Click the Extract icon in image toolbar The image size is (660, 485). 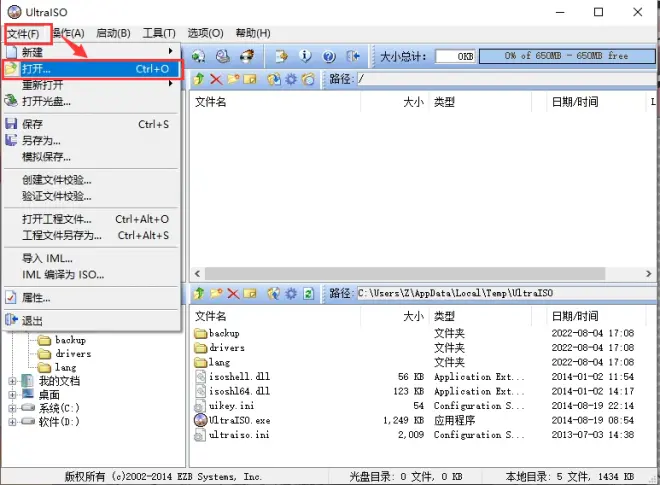pos(274,79)
